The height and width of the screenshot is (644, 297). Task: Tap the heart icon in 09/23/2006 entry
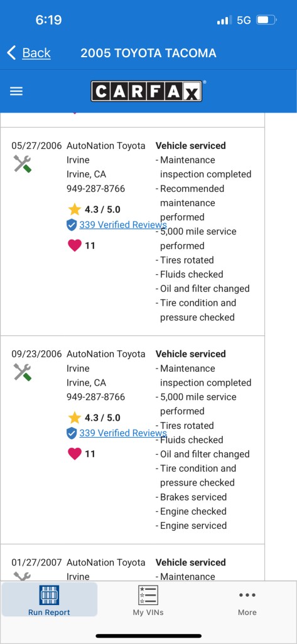pyautogui.click(x=75, y=453)
